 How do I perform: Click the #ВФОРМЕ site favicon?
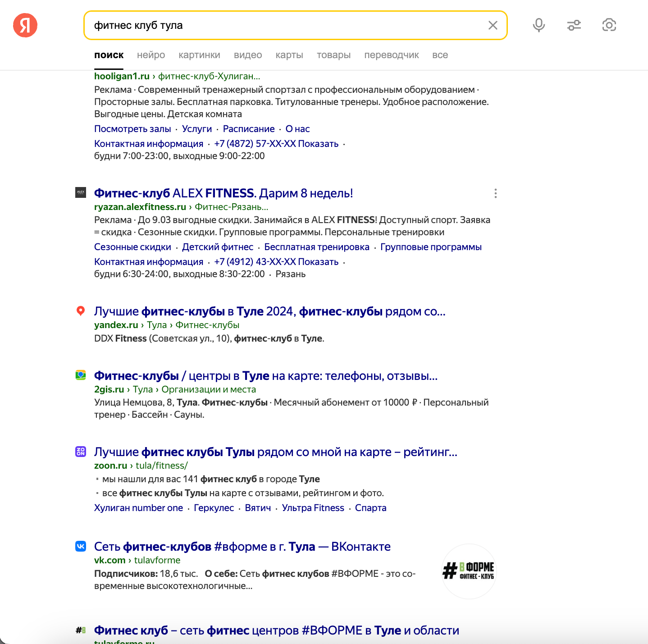[81, 630]
